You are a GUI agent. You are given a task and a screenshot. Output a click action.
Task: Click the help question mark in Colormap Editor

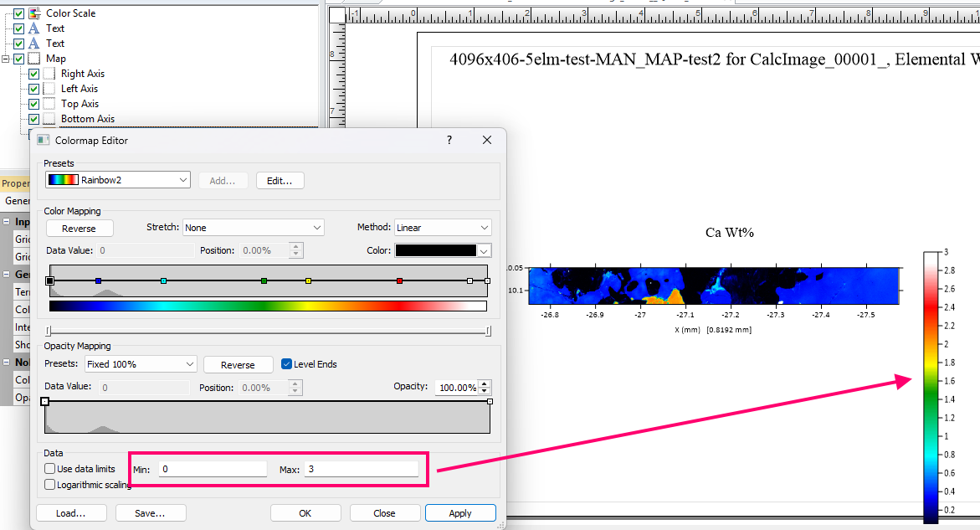coord(449,141)
